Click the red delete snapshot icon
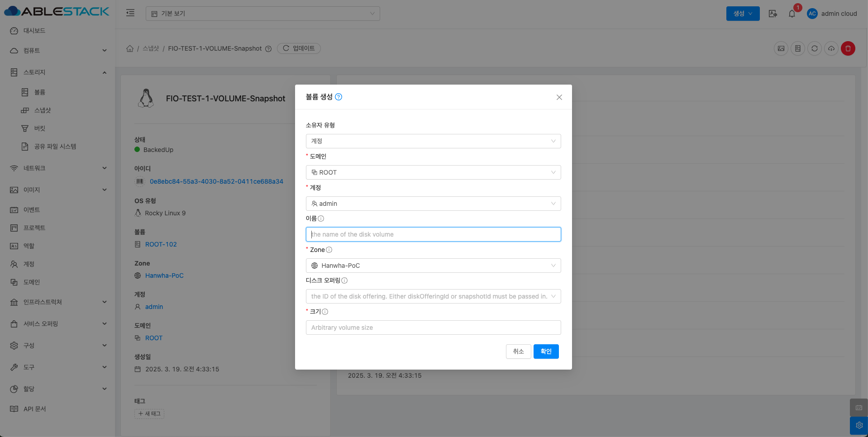The height and width of the screenshot is (437, 868). click(848, 48)
